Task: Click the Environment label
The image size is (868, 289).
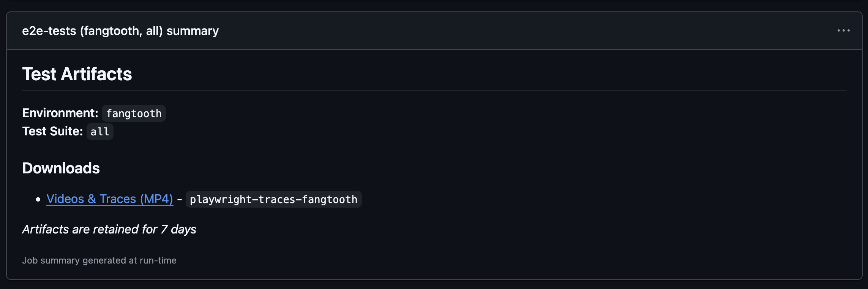Action: [60, 113]
